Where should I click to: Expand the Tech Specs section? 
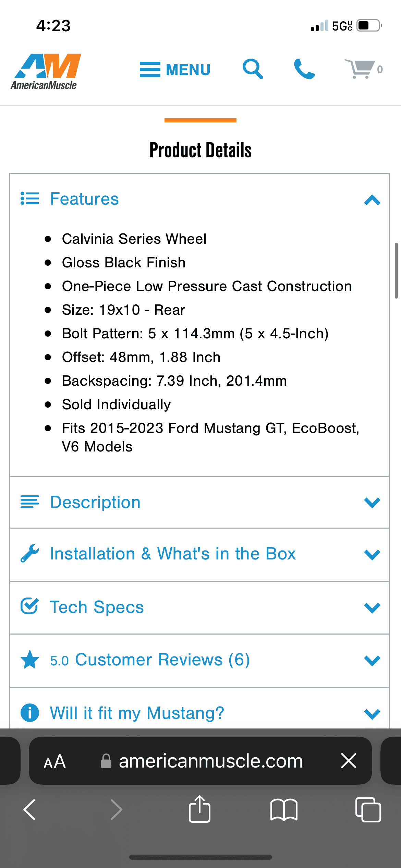tap(199, 607)
